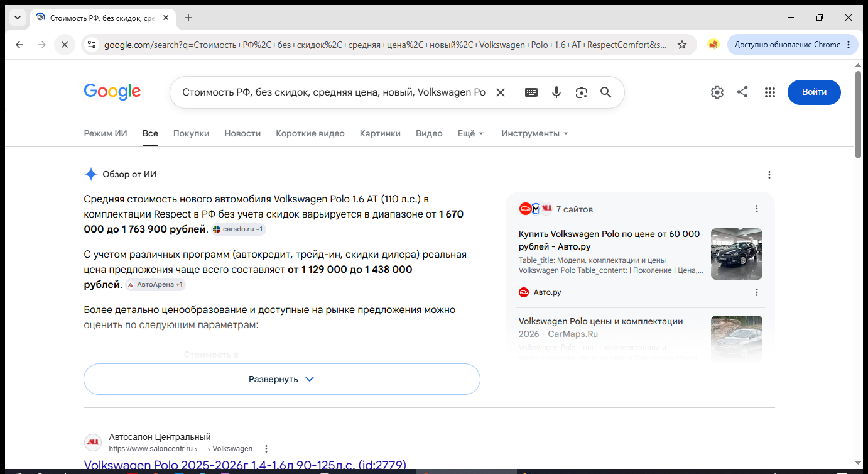Image resolution: width=868 pixels, height=474 pixels.
Task: Open the Короткие видео tab
Action: (310, 133)
